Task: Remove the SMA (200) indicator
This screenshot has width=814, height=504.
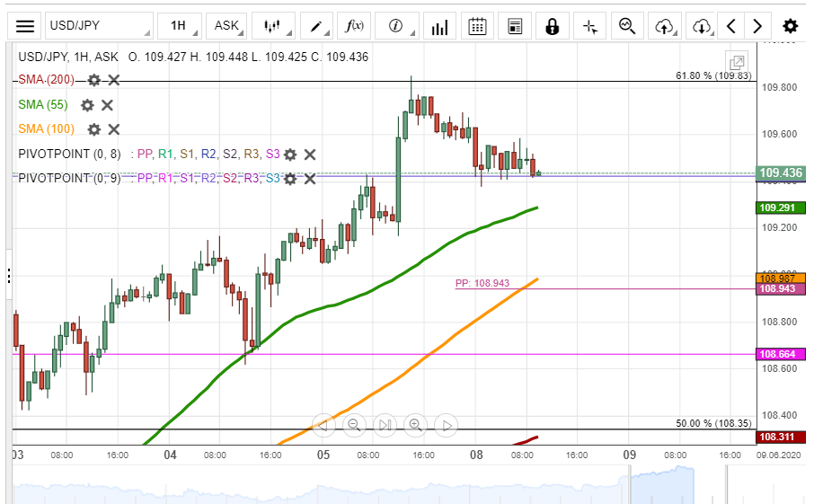Action: tap(114, 80)
